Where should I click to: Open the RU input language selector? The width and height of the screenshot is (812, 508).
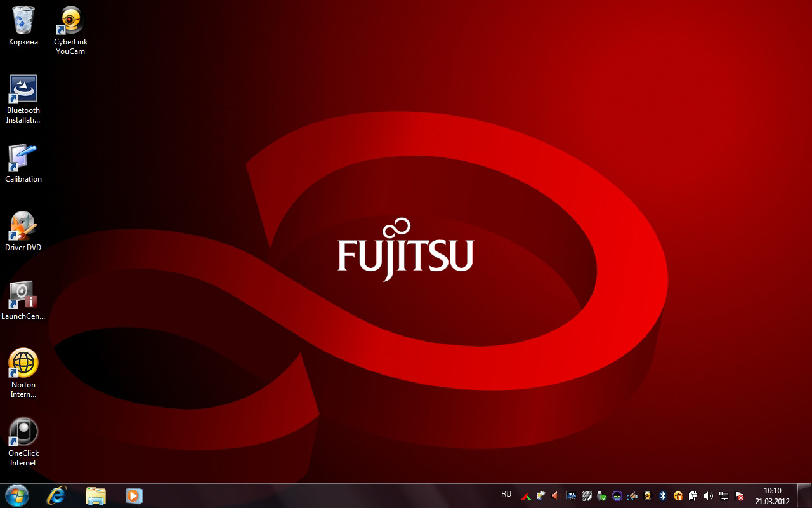point(506,494)
